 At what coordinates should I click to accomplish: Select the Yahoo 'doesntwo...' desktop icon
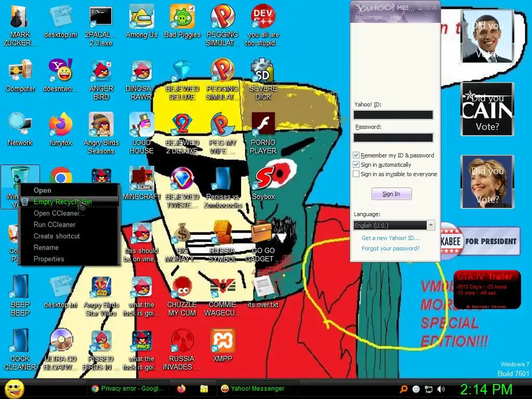click(x=60, y=75)
